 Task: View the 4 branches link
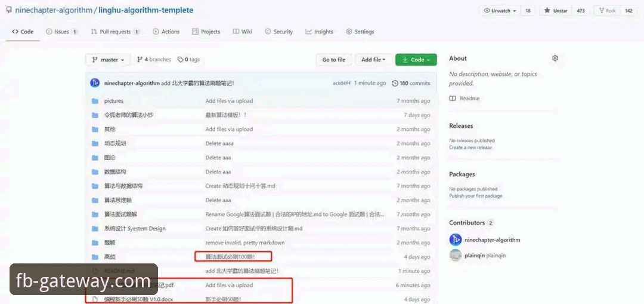pyautogui.click(x=154, y=60)
